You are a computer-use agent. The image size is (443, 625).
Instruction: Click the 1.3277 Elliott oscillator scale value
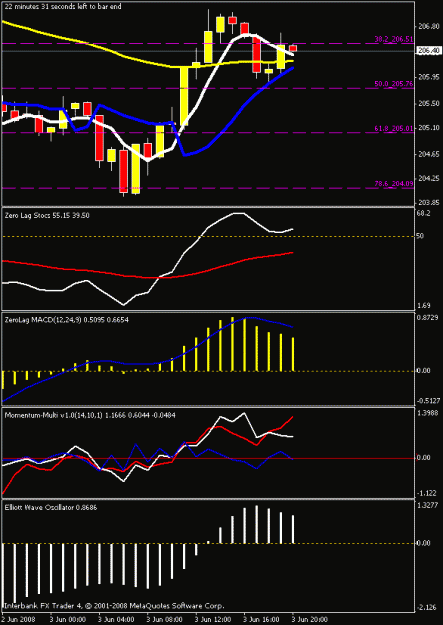pyautogui.click(x=428, y=507)
